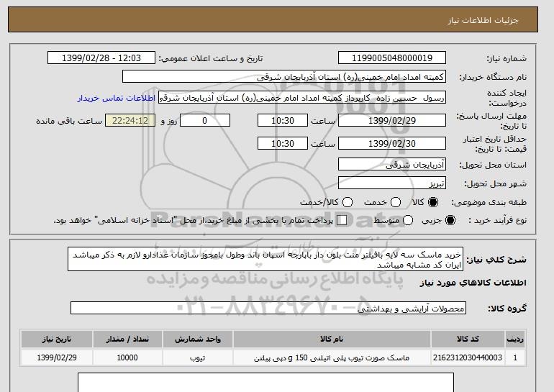
Task: Click the days remaining field showing 0
Action: pos(205,120)
